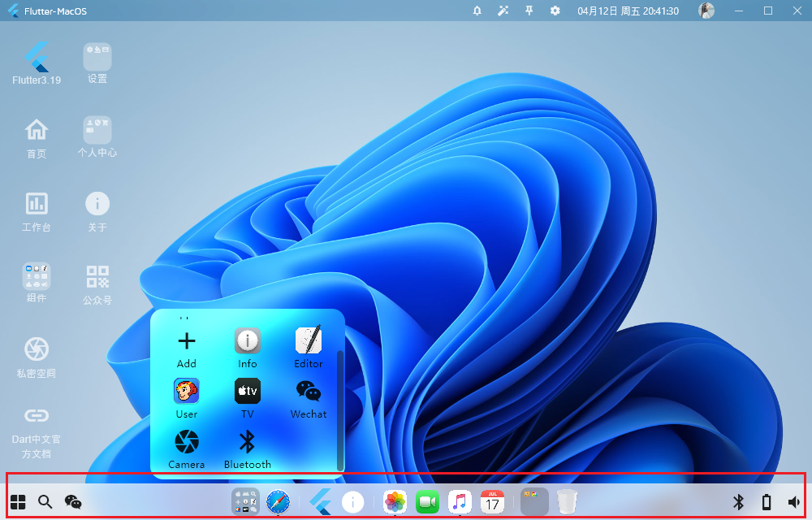The image size is (812, 520).
Task: Open the 设置 folder on desktop
Action: 97,63
